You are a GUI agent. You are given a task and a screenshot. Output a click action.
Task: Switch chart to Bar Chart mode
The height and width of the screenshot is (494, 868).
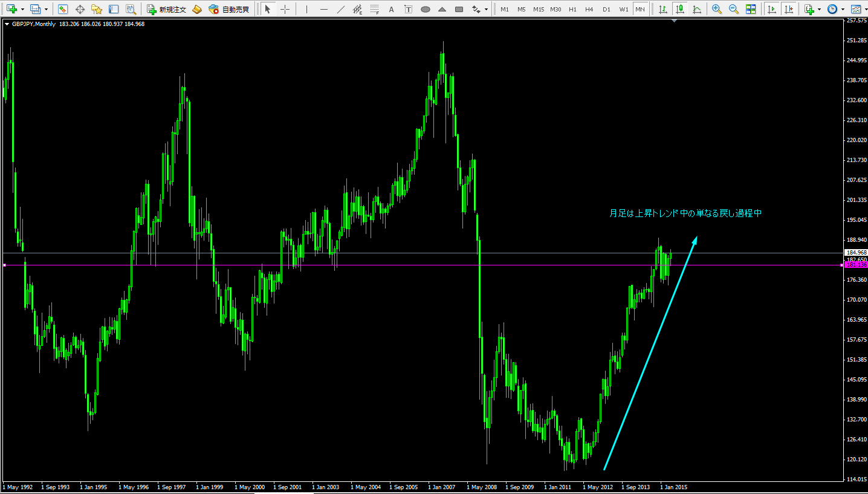[663, 9]
